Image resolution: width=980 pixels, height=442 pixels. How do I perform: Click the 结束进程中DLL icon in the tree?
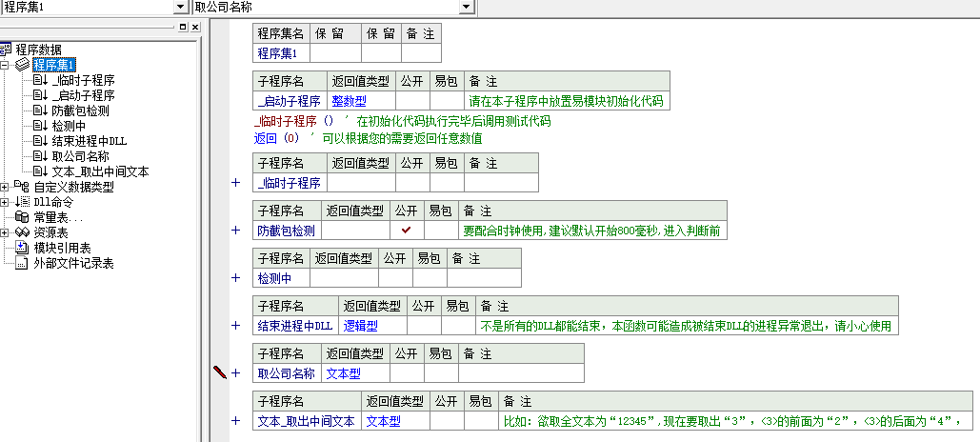click(40, 141)
